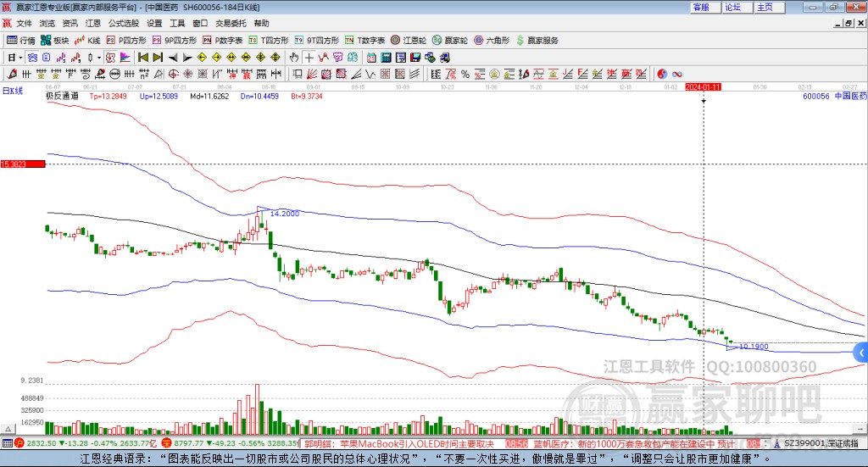Open the 行情 market quotes view
The height and width of the screenshot is (467, 868).
point(21,40)
